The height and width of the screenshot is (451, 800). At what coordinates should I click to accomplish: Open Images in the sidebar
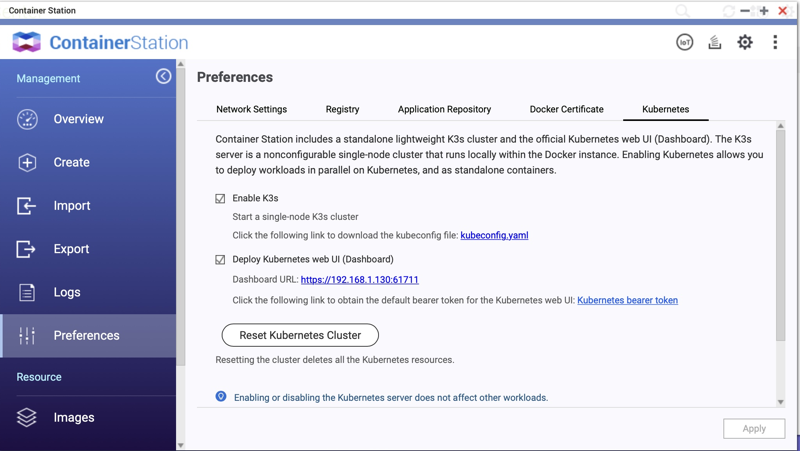click(88, 417)
